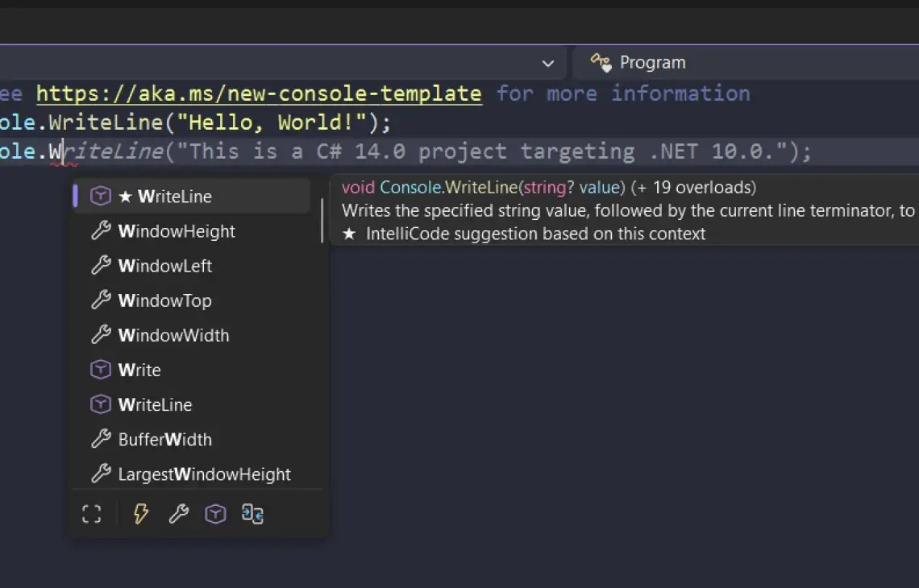Toggle the methods cube filter button
Viewport: 919px width, 588px height.
(x=215, y=514)
